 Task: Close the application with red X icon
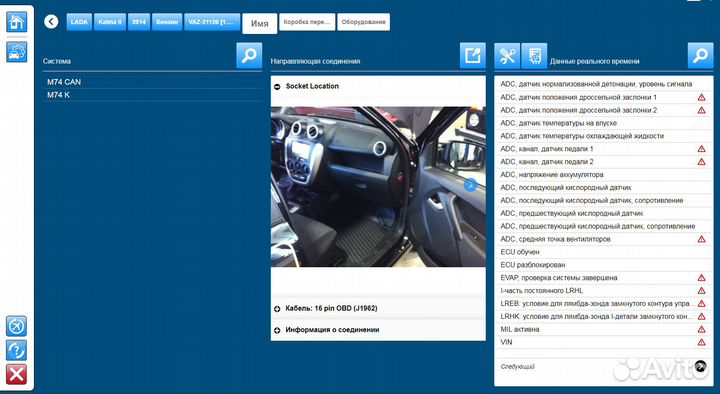coord(17,375)
